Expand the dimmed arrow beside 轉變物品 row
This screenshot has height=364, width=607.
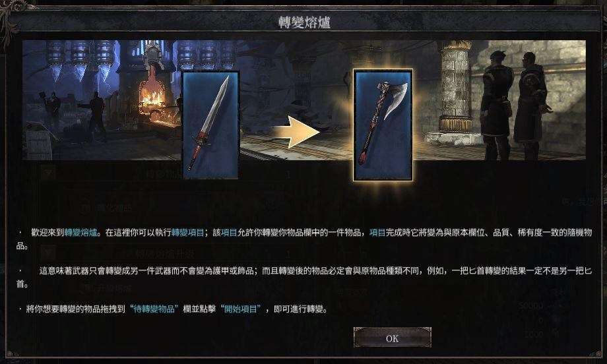coord(49,173)
